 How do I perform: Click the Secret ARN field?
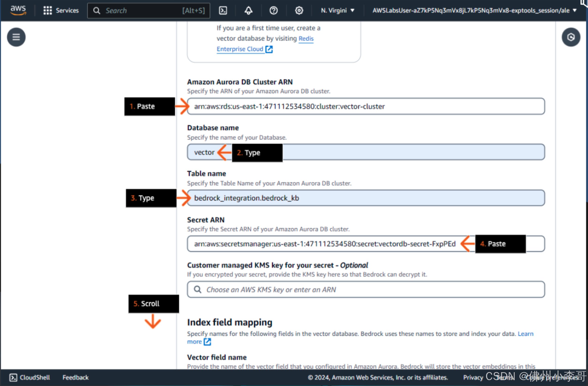click(x=366, y=244)
